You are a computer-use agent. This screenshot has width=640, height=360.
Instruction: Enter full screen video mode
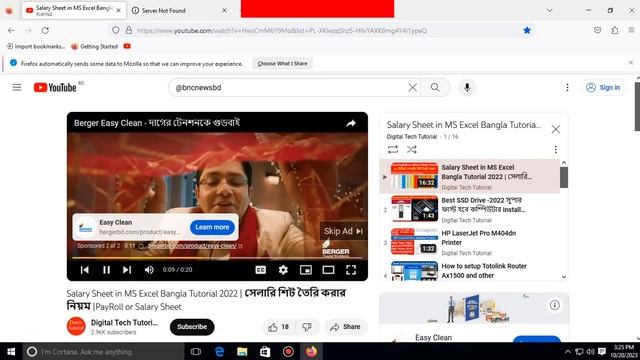coord(351,270)
